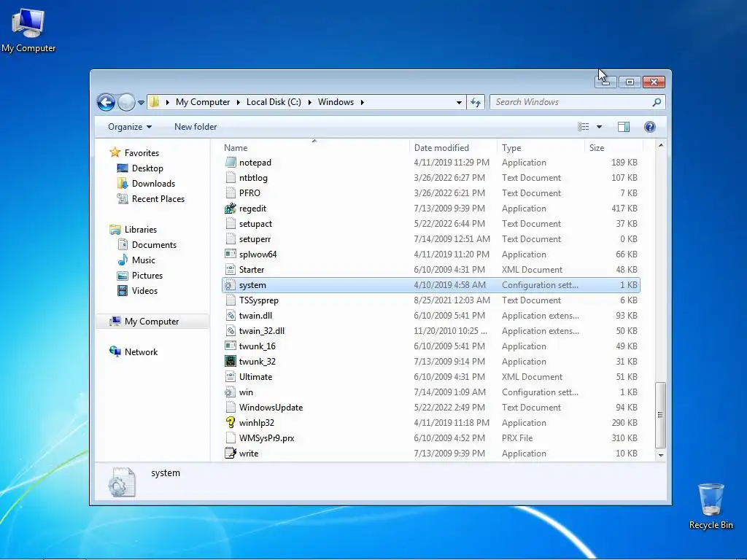747x560 pixels.
Task: Select the PFRO file icon
Action: [x=230, y=192]
